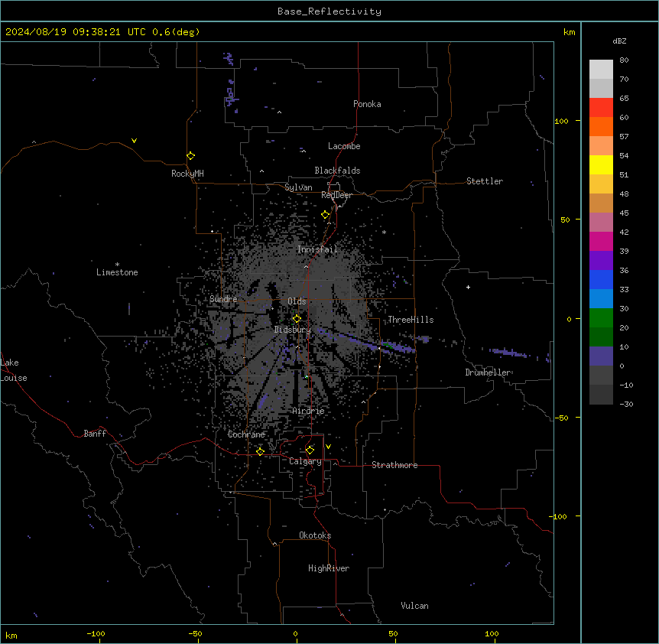Select the yellow diamond marker above Didsbury
This screenshot has height=644, width=659.
[297, 319]
